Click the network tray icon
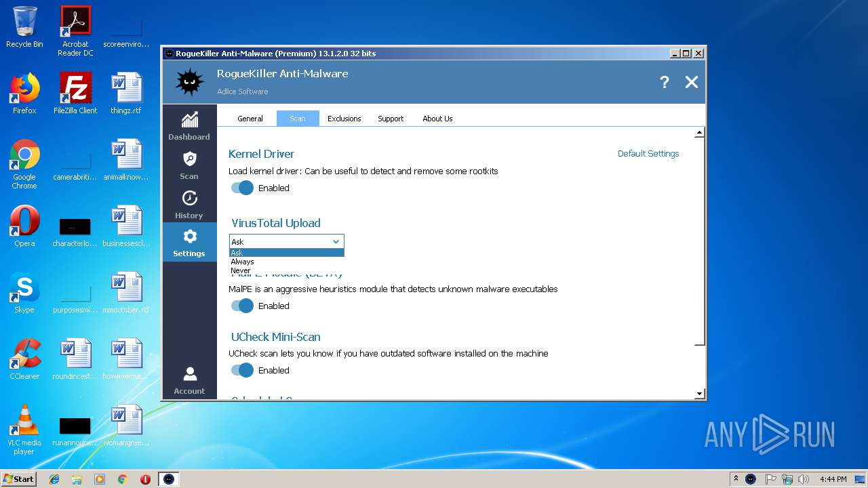The height and width of the screenshot is (488, 868). [x=787, y=479]
